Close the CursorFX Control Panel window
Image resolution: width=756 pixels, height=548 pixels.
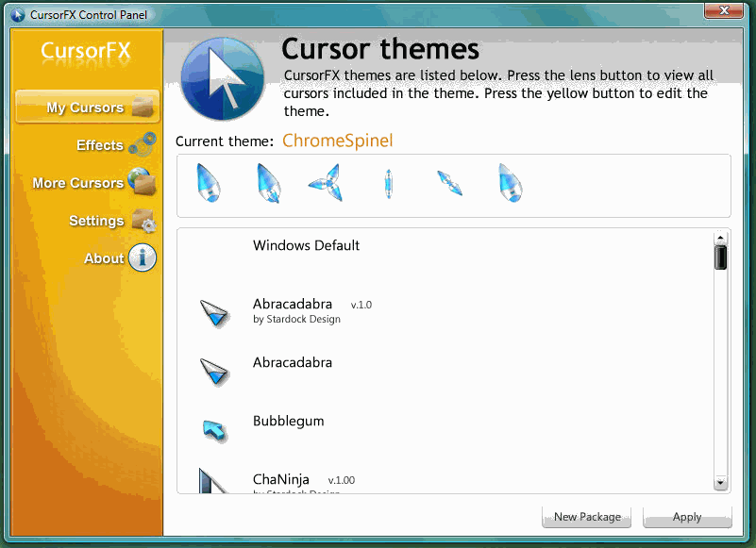tap(723, 10)
